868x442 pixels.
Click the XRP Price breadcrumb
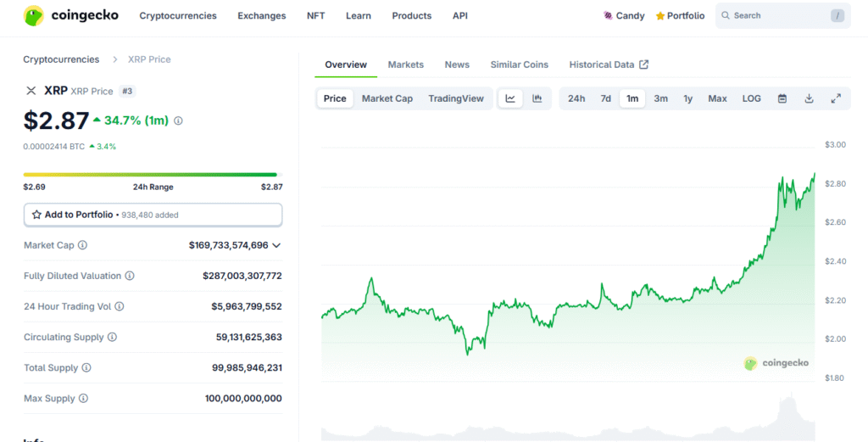(149, 59)
